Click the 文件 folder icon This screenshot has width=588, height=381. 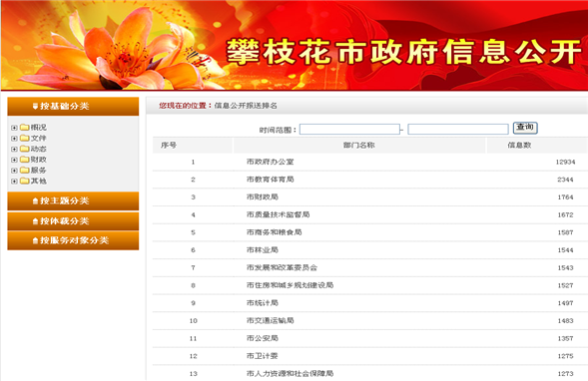[x=25, y=138]
